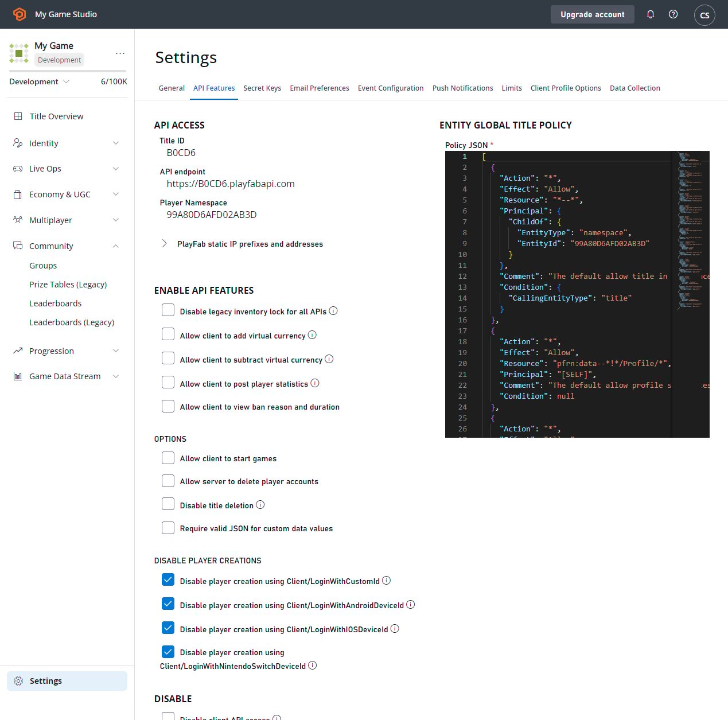Open Prize Tables (Legacy)
Viewport: 728px width, 720px height.
[68, 285]
